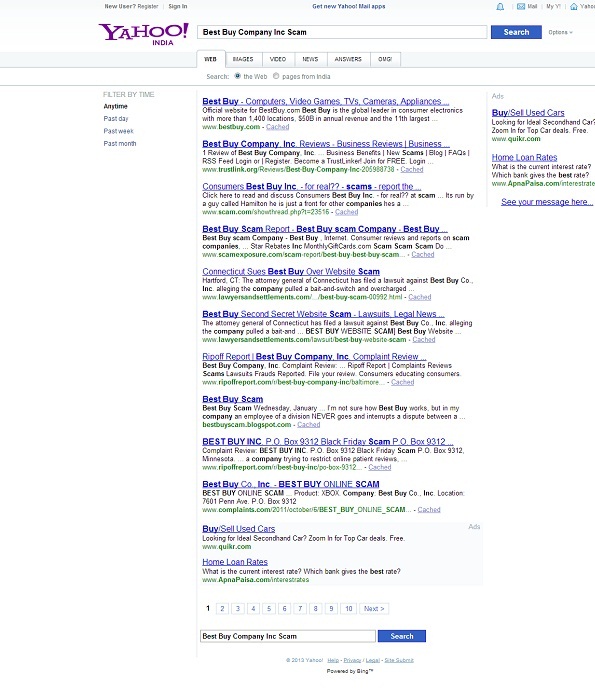Open 'Best Buy Second Secret Website Scam' result
595x690 pixels.
(323, 314)
